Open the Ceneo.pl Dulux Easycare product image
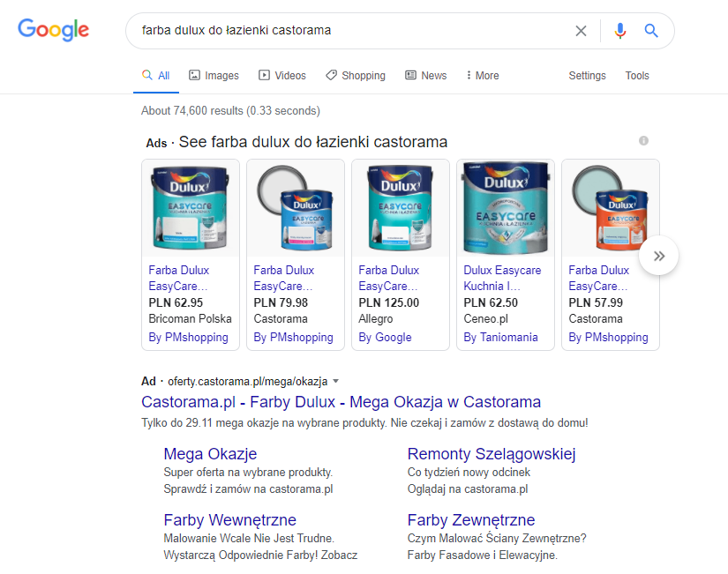The width and height of the screenshot is (728, 574). tap(506, 209)
